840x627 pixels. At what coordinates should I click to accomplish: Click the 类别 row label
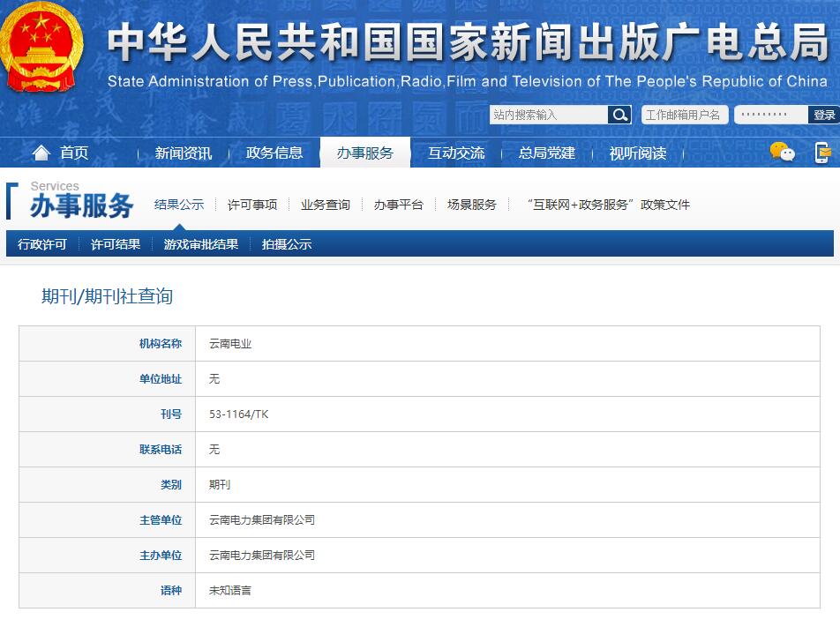click(x=171, y=484)
